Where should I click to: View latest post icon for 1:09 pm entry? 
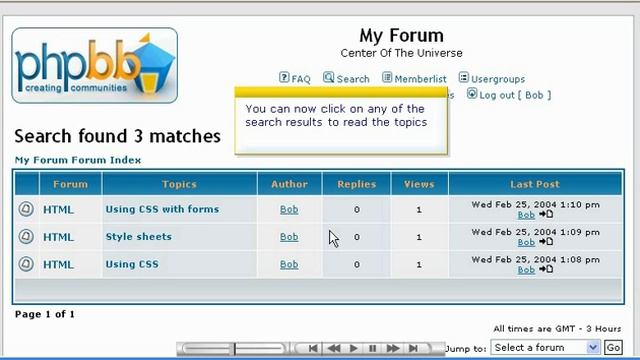click(546, 242)
